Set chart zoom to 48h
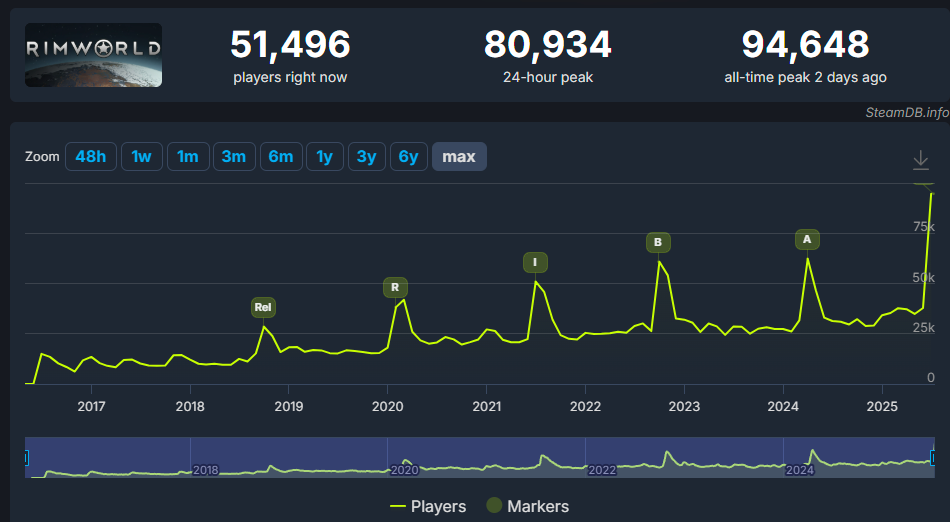Screen dimensions: 950x522 click(x=91, y=157)
